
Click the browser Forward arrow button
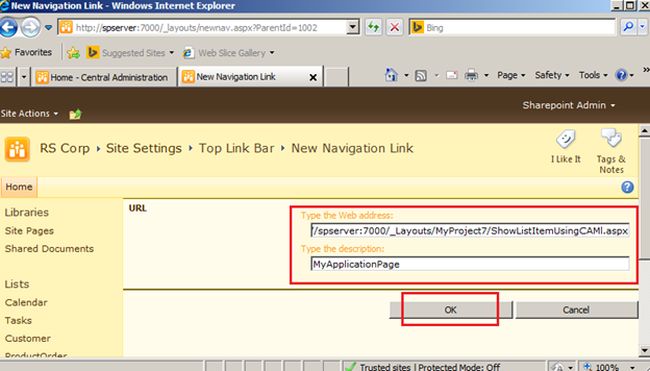tap(31, 28)
